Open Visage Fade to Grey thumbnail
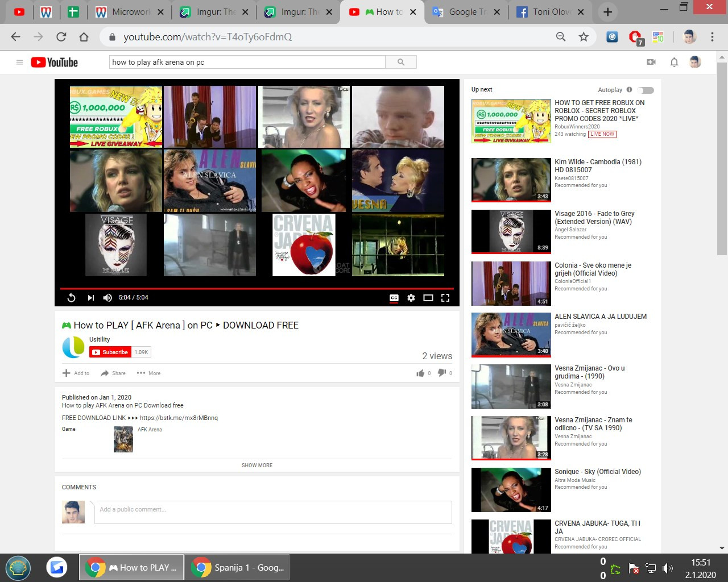 coord(511,231)
